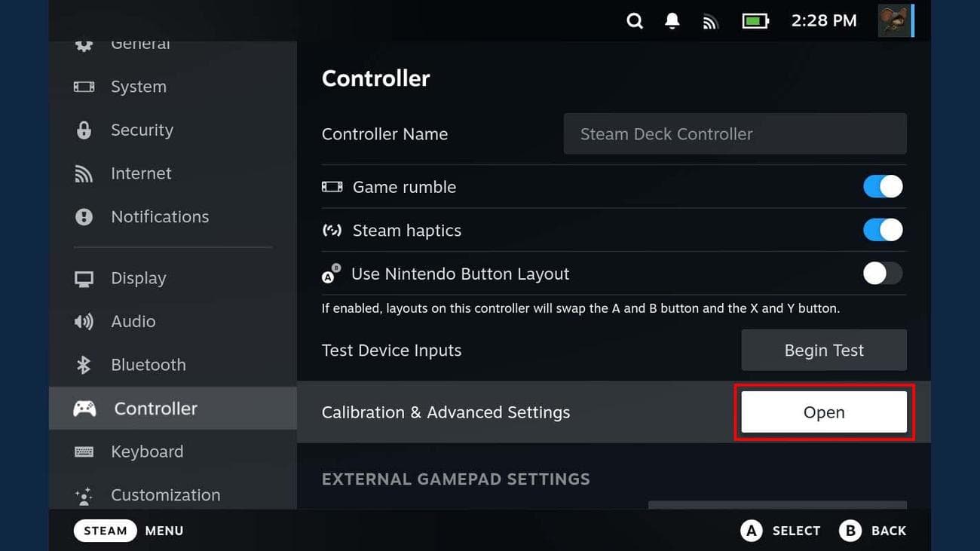Select the Customization sparkle icon
Screen dimensions: 980x551
pos(84,495)
